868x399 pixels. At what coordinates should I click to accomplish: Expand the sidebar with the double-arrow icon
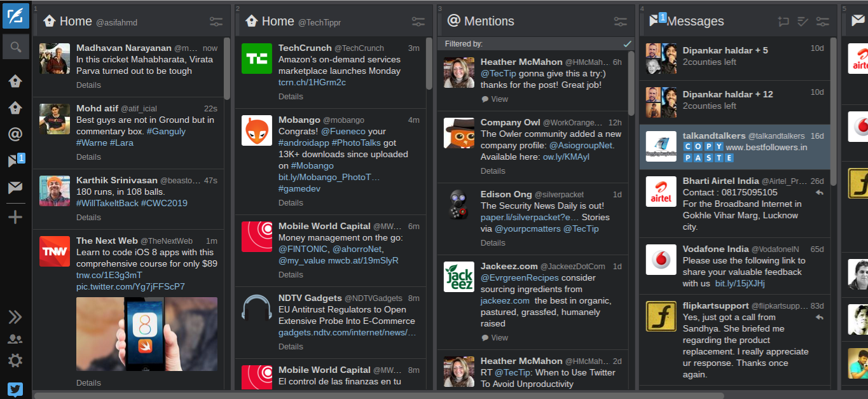click(15, 317)
